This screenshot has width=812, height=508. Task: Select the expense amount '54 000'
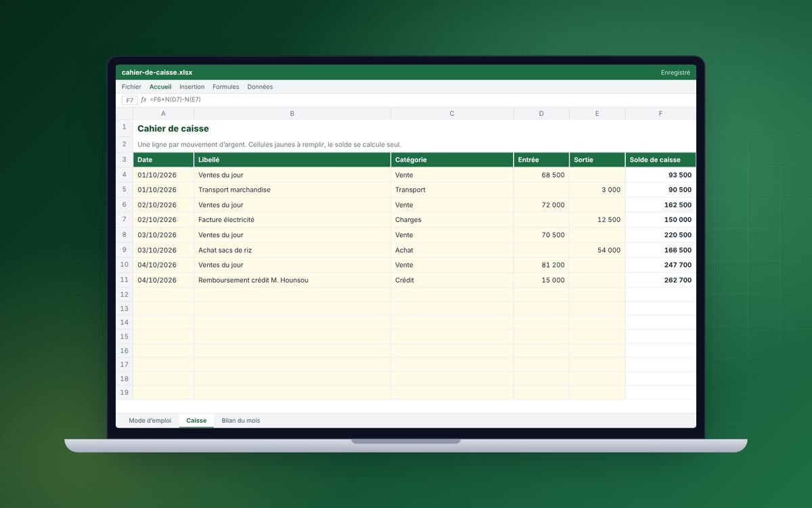click(597, 250)
